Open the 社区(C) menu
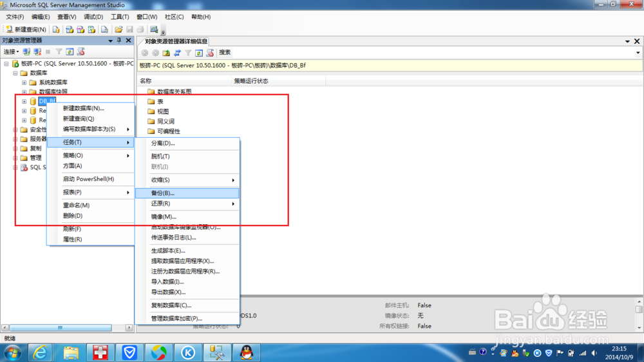The width and height of the screenshot is (644, 362). (174, 17)
